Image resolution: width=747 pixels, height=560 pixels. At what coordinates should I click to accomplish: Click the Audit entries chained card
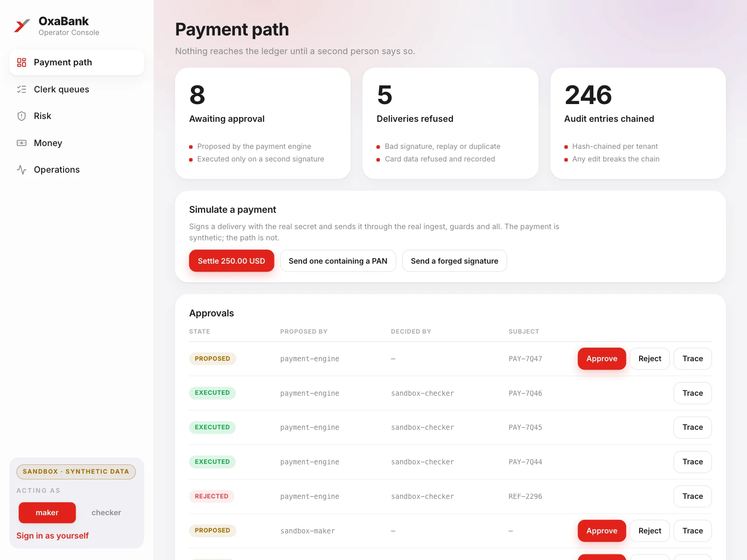[x=638, y=124]
